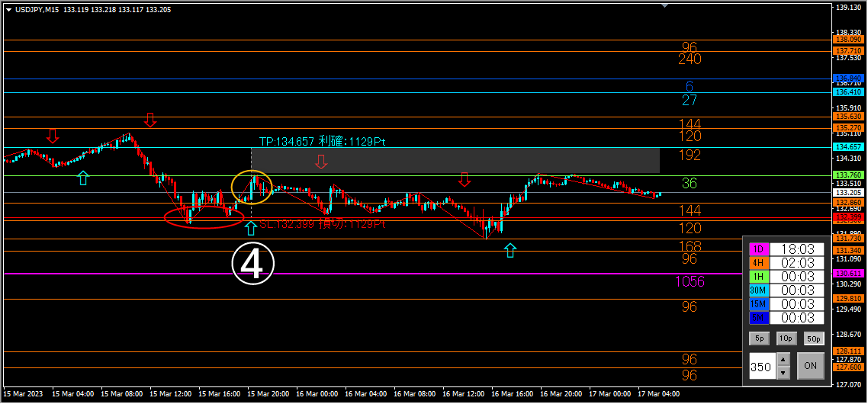Click the 17 Mar 04:00 time label
This screenshot has height=404, width=868.
tap(659, 394)
